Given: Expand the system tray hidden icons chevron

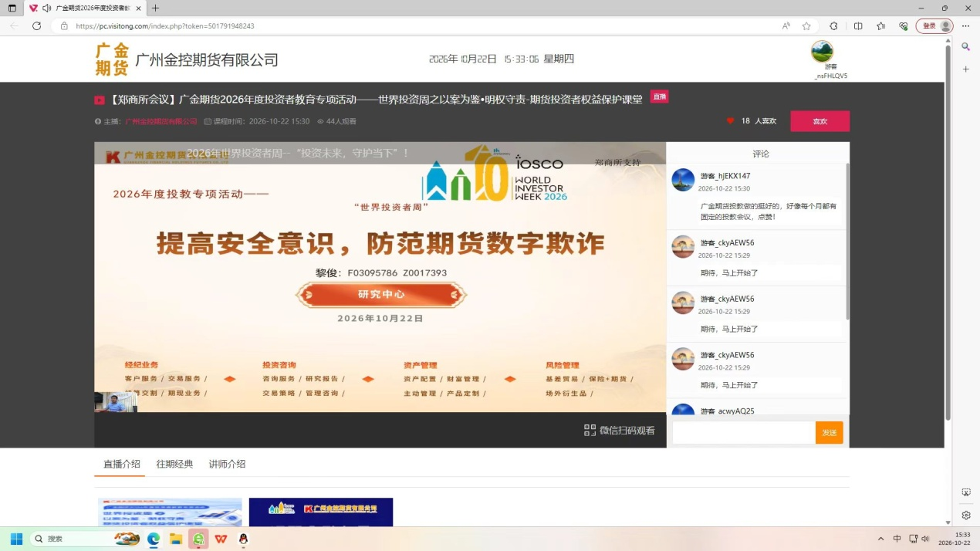Looking at the screenshot, I should pos(880,539).
